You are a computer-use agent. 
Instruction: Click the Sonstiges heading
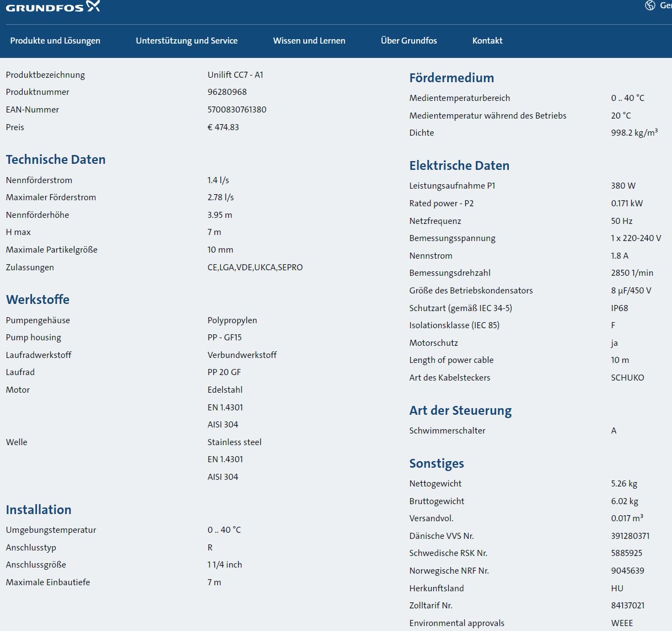pos(437,463)
